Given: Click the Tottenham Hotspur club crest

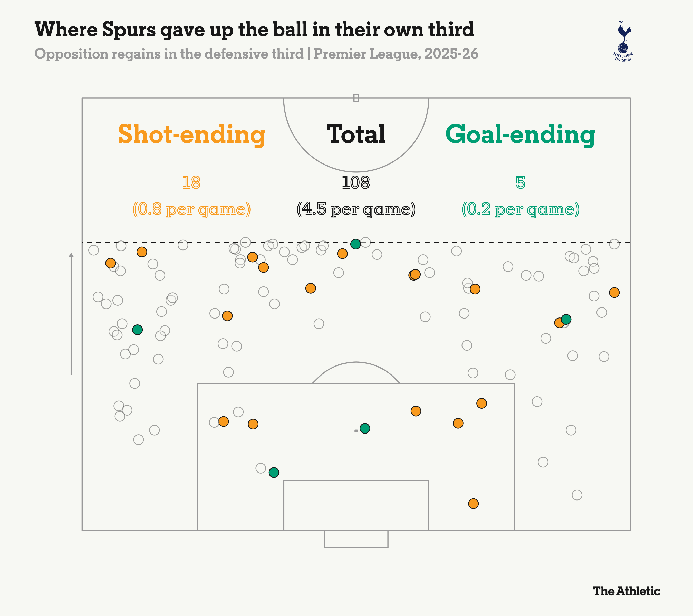Looking at the screenshot, I should (x=623, y=41).
